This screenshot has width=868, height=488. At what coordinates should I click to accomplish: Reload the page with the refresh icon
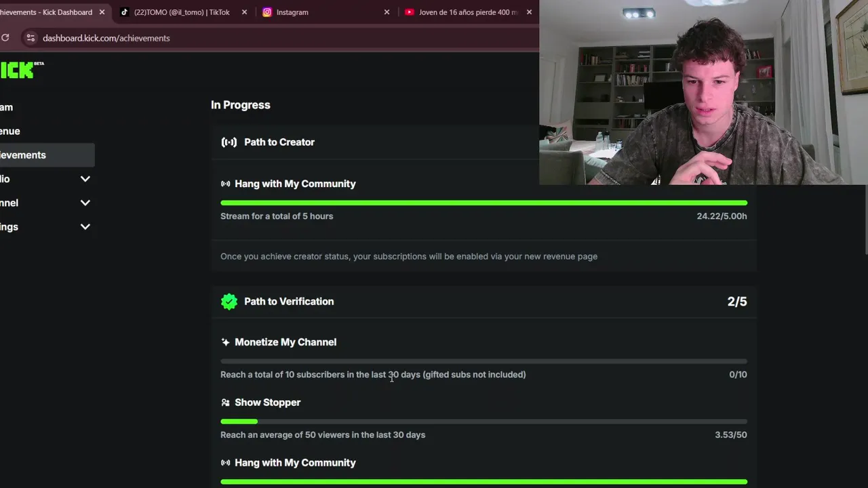[x=5, y=38]
